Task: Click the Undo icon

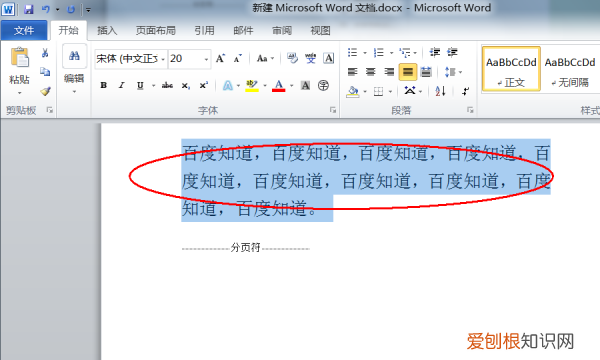Action: pyautogui.click(x=46, y=9)
